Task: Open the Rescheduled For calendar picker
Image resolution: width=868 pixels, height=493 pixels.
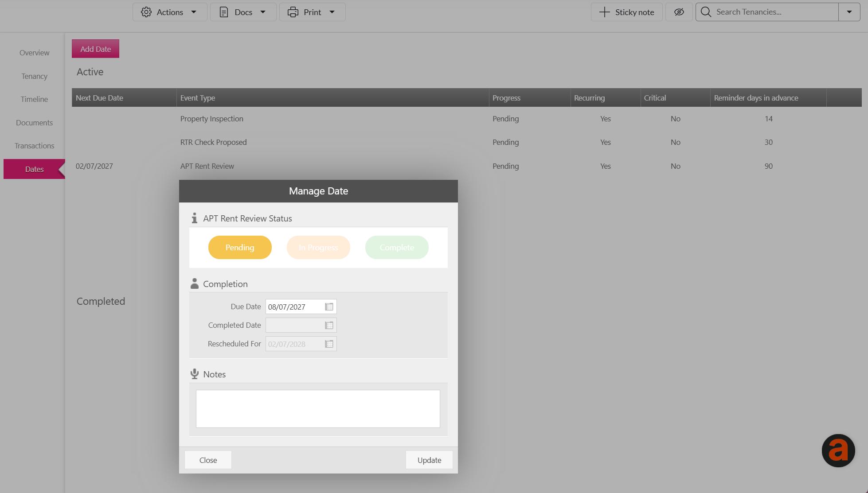Action: [x=329, y=344]
